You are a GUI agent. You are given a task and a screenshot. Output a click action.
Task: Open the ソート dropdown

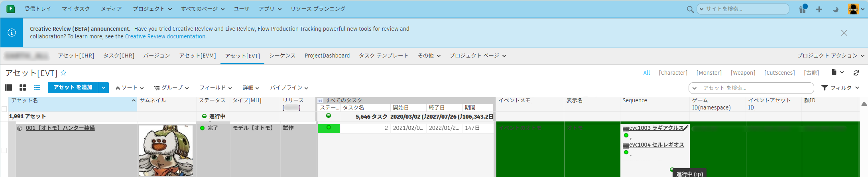coord(130,88)
